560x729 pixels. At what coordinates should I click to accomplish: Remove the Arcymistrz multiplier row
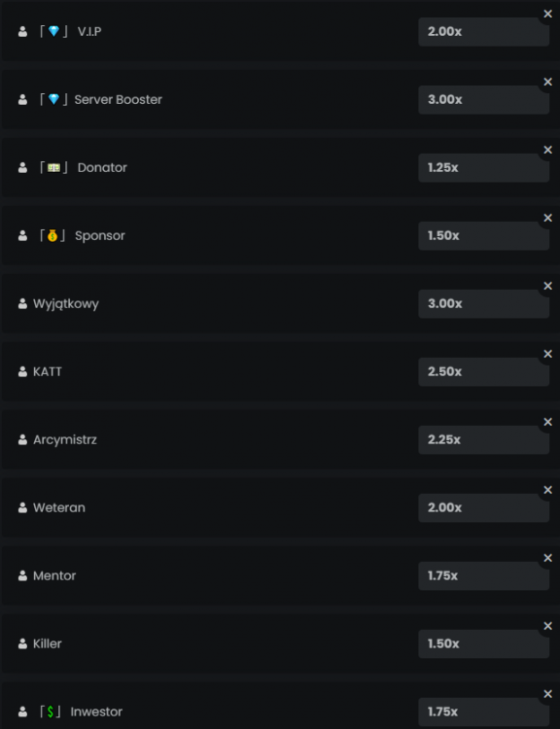(547, 422)
